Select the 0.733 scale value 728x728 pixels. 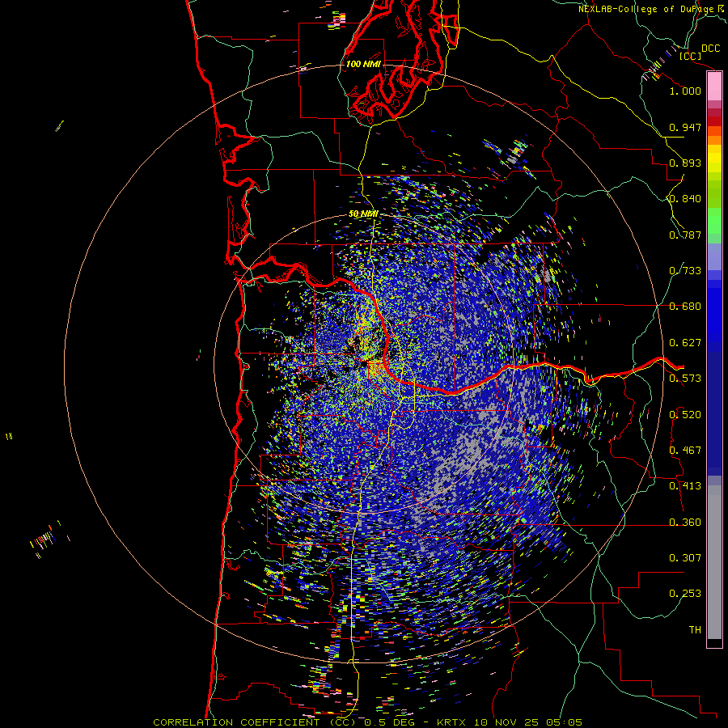click(685, 271)
